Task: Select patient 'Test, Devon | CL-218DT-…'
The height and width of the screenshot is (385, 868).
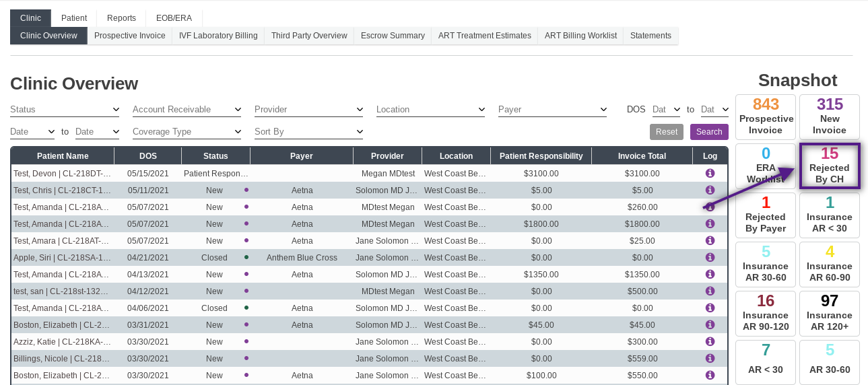Action: (x=62, y=174)
